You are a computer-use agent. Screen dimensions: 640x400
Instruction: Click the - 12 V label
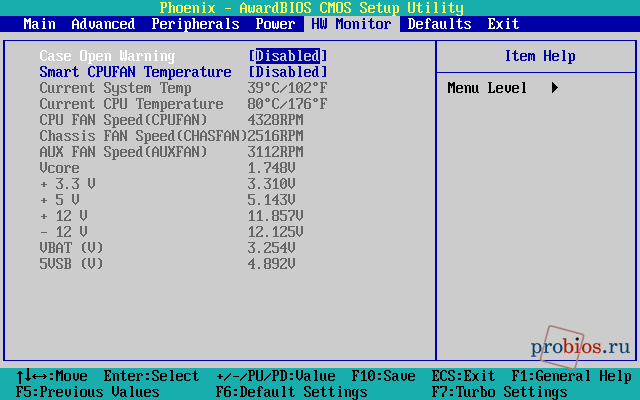(x=64, y=232)
